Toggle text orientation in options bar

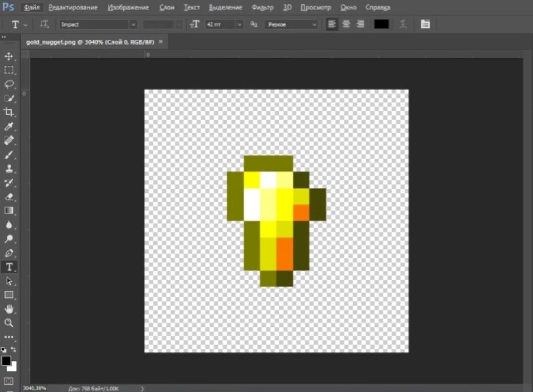point(45,24)
